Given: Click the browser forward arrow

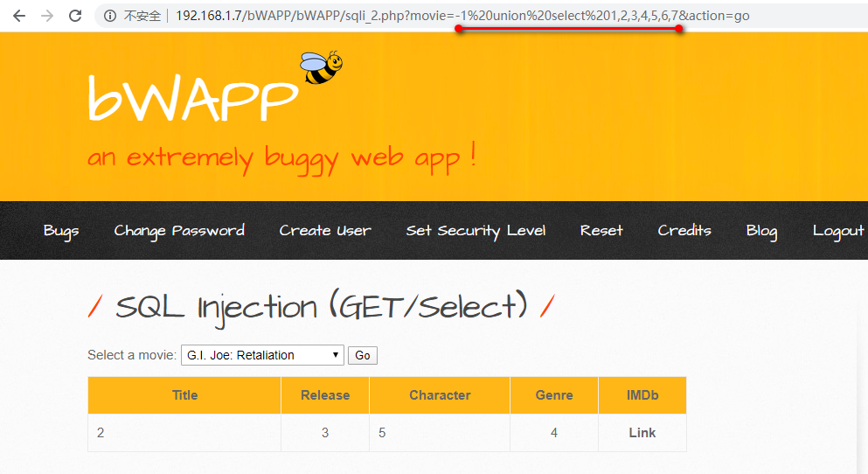Looking at the screenshot, I should pyautogui.click(x=47, y=16).
